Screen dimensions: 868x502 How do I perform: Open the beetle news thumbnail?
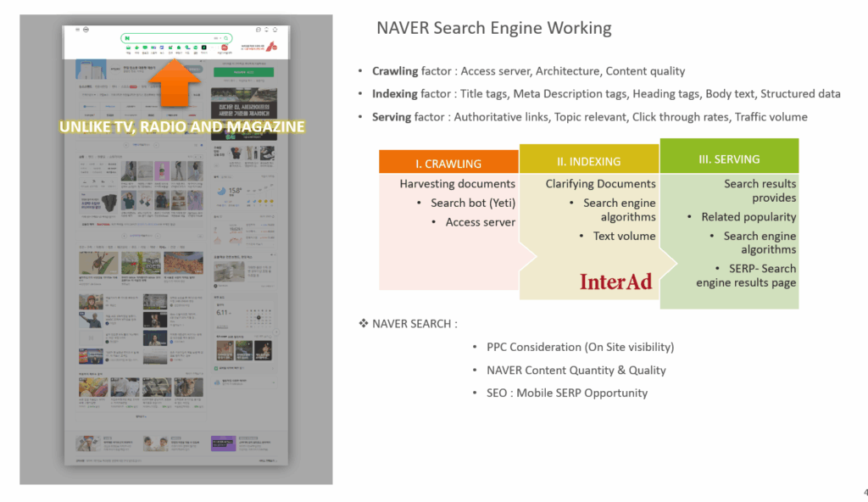click(98, 263)
